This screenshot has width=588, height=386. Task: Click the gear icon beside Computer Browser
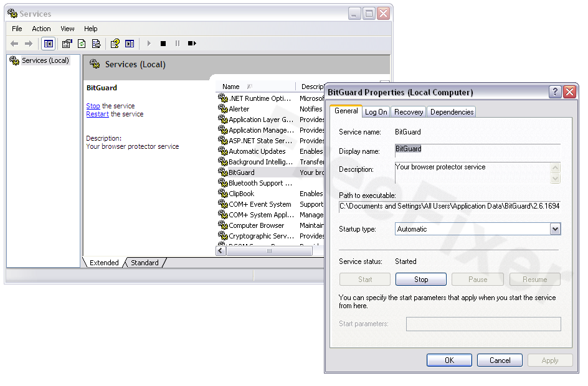click(x=223, y=225)
